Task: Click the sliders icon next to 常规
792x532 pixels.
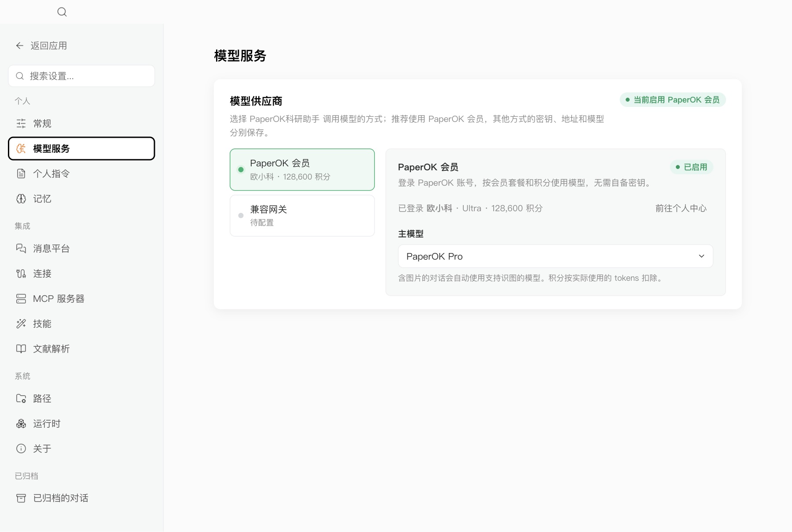Action: tap(21, 124)
